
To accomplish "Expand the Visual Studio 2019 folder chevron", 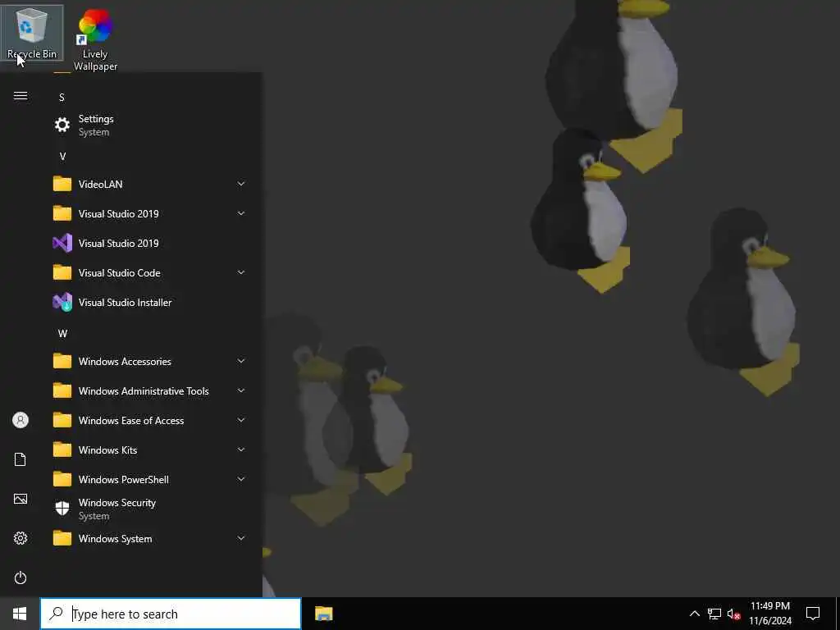I will pyautogui.click(x=241, y=213).
